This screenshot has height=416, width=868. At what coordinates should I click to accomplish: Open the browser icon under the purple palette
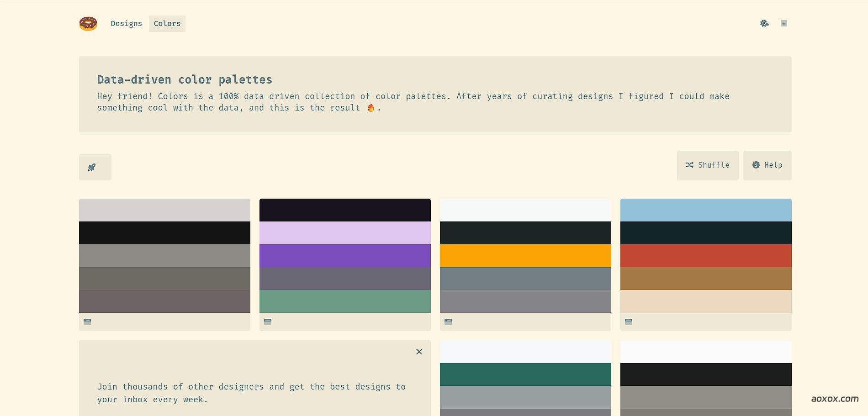(267, 321)
